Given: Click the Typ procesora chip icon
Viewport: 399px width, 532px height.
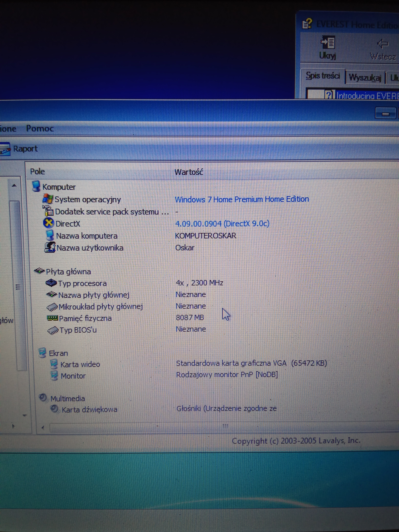Looking at the screenshot, I should [51, 283].
